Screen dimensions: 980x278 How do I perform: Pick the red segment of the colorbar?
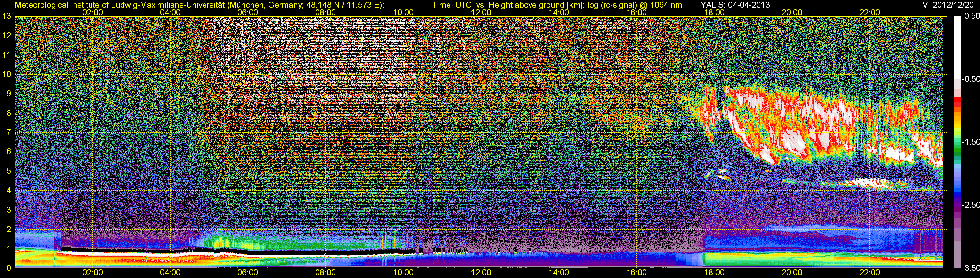[957, 102]
